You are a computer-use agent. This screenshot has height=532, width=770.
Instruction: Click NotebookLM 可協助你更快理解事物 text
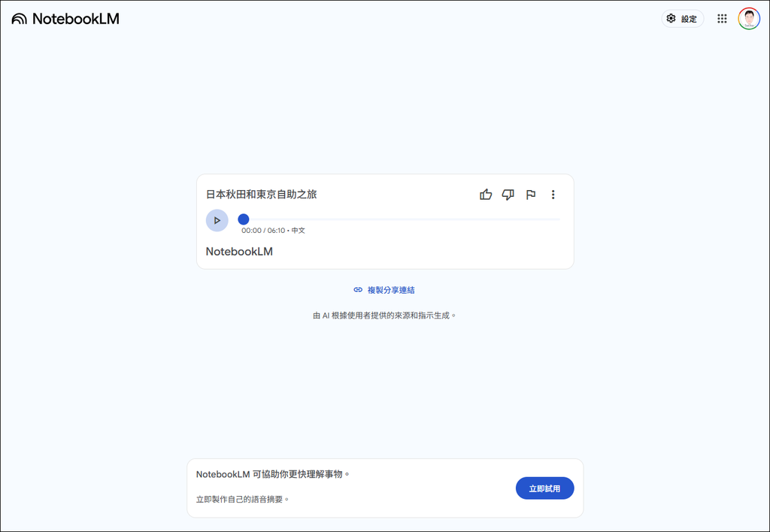(x=272, y=474)
